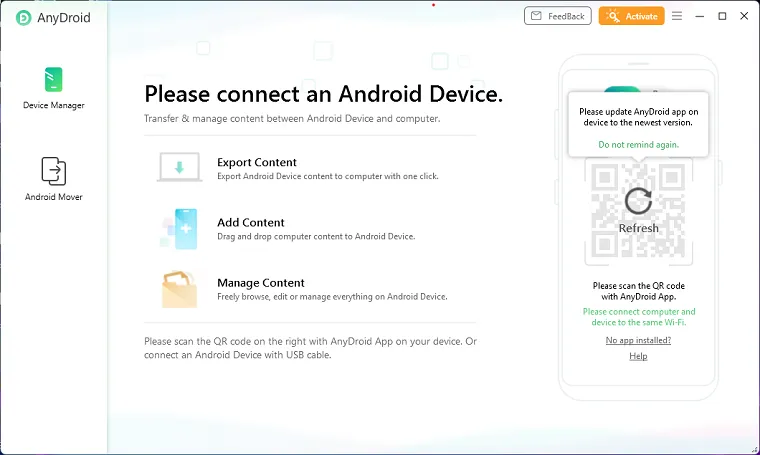Open the Device Manager icon
760x455 pixels.
(53, 79)
